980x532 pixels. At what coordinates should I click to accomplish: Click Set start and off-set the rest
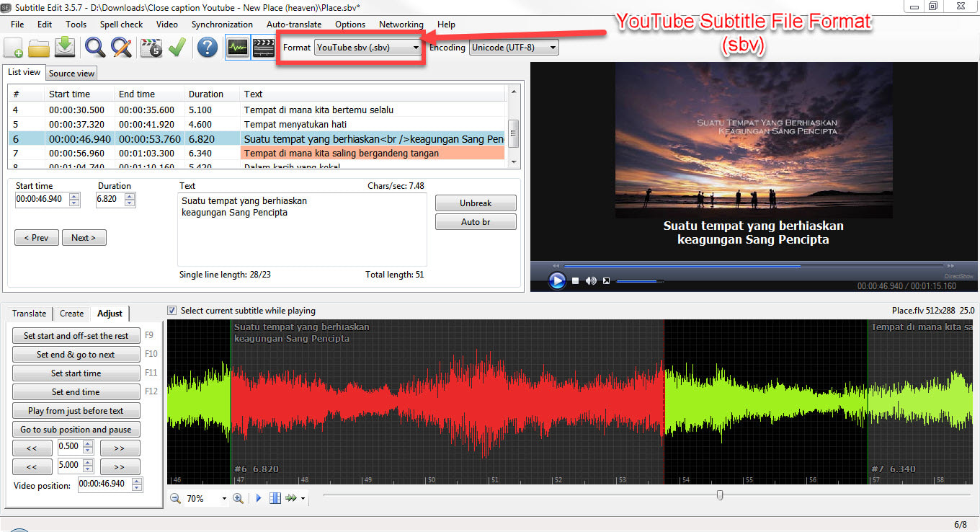[x=76, y=335]
